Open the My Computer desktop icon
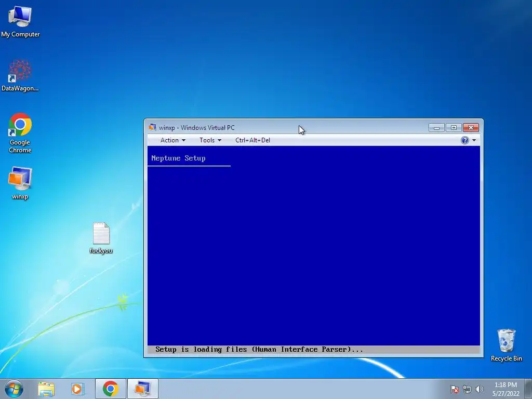Screen dimensions: 532x399 point(20,21)
